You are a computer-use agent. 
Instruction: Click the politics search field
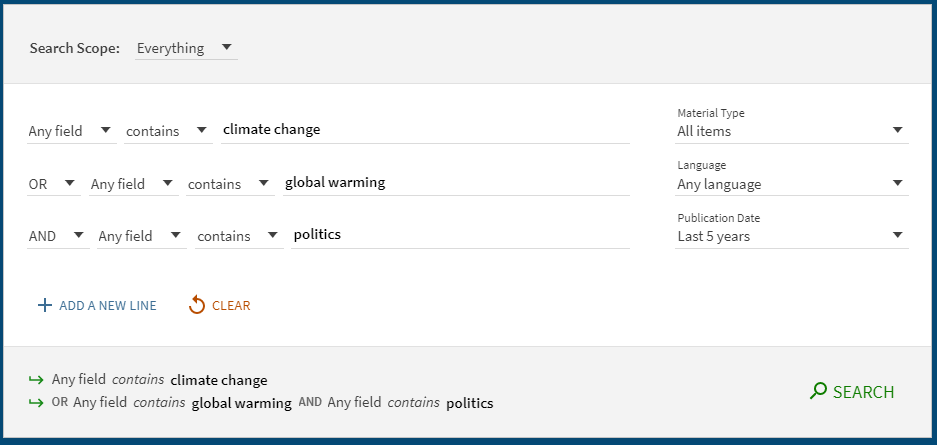coord(460,235)
